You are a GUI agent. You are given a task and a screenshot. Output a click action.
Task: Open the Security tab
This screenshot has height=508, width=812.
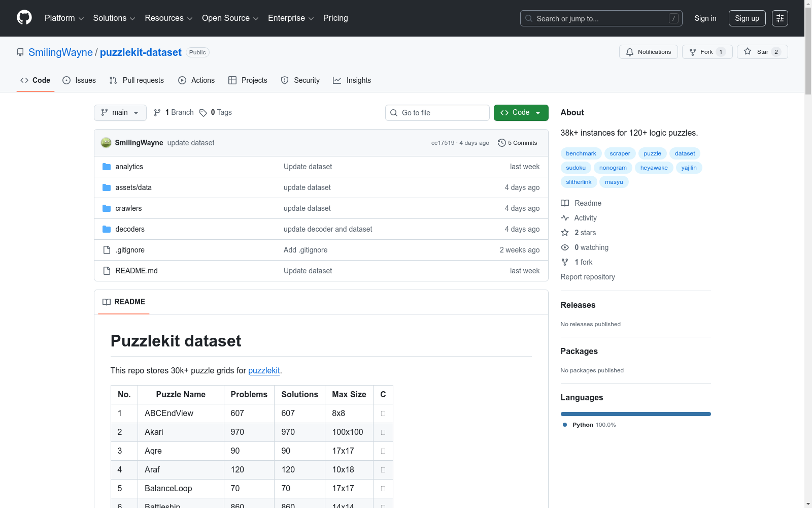tap(300, 80)
